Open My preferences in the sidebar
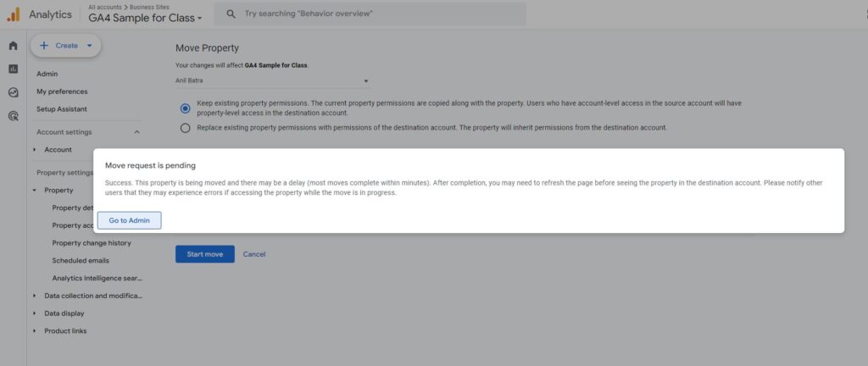This screenshot has width=868, height=366. pos(62,91)
